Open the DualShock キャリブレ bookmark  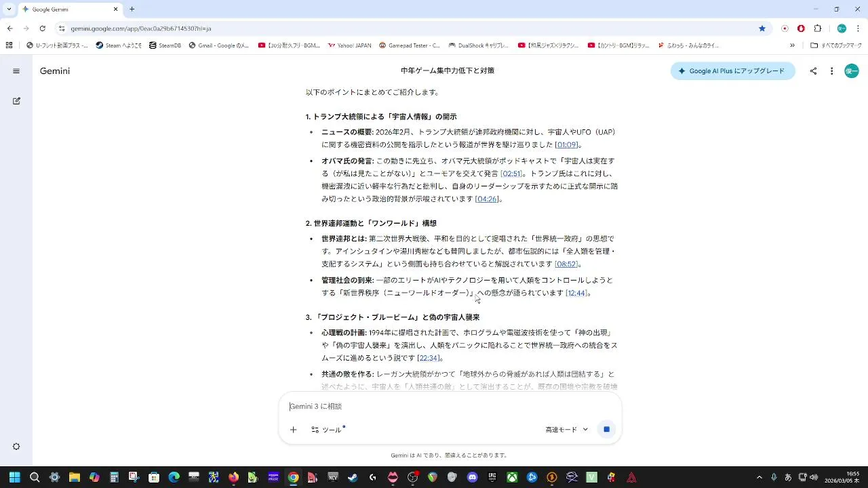[x=478, y=45]
